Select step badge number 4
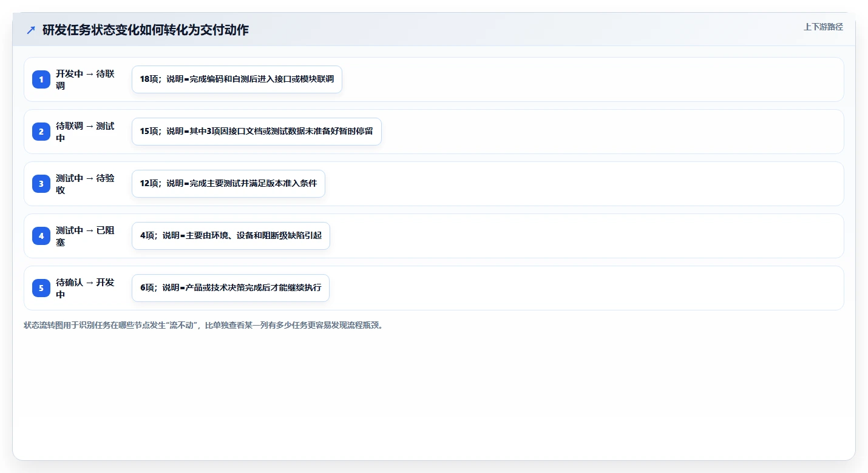This screenshot has height=473, width=868. tap(41, 236)
